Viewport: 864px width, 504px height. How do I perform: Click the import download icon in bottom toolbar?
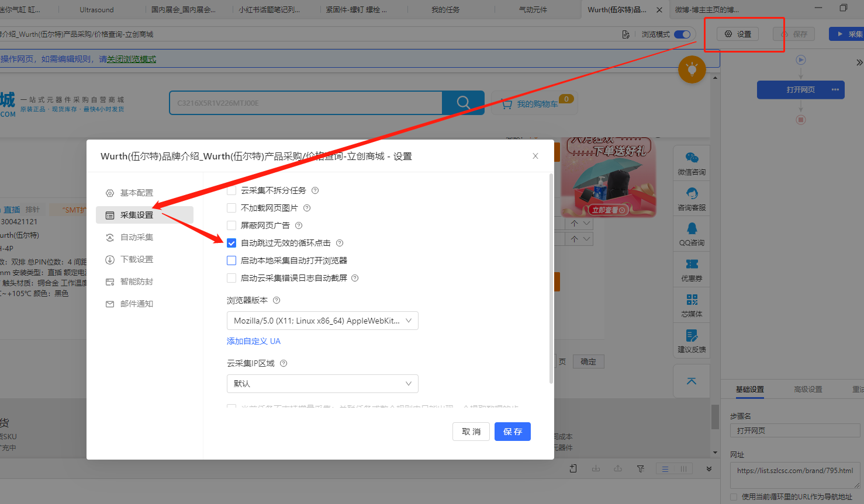596,468
